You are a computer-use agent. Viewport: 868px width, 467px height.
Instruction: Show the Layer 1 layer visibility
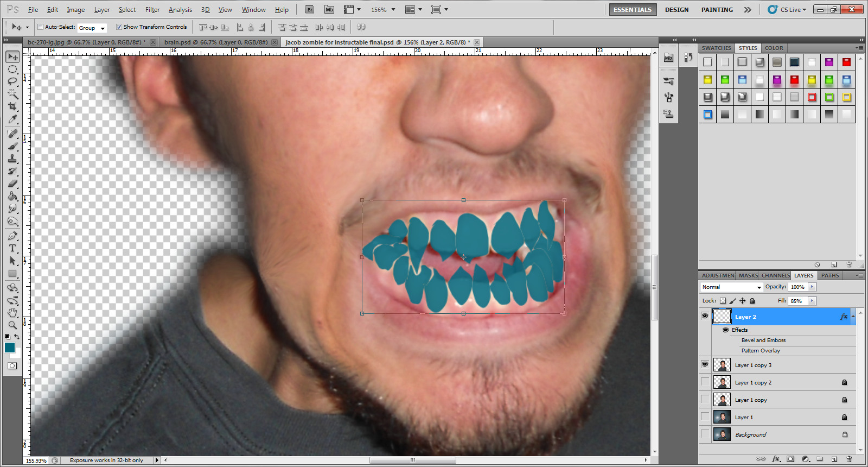click(705, 417)
